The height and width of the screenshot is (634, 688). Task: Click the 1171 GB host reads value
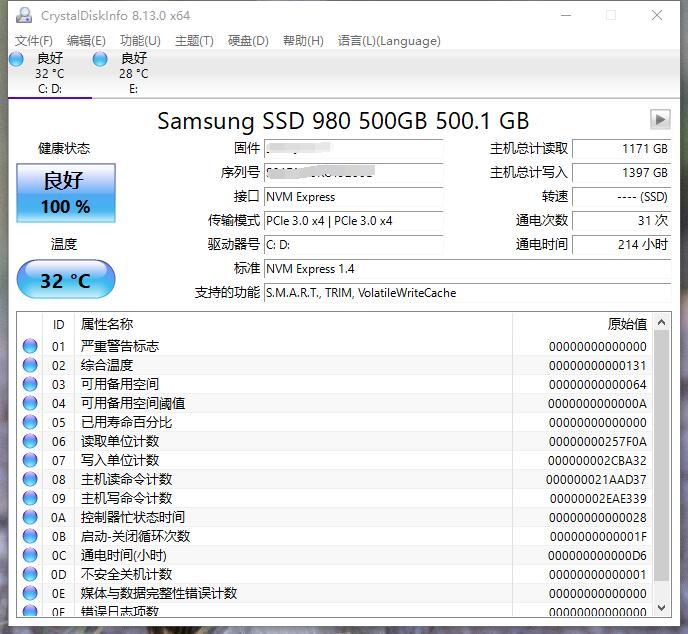pyautogui.click(x=622, y=149)
